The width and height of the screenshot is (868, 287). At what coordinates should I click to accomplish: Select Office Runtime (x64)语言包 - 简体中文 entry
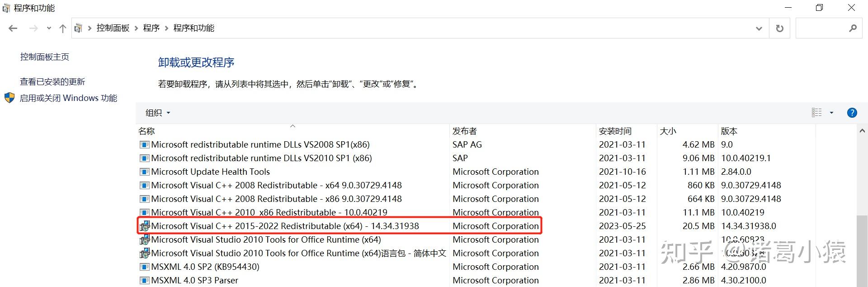point(298,254)
